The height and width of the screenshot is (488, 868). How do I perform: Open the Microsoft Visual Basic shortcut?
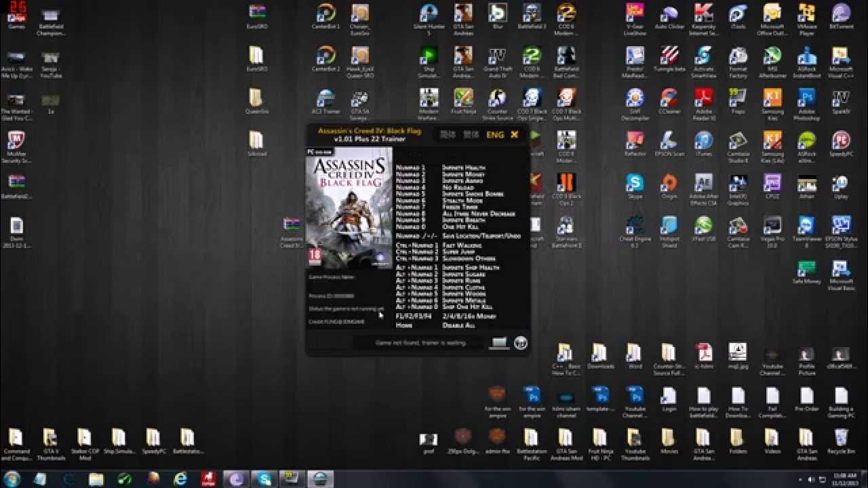click(841, 274)
